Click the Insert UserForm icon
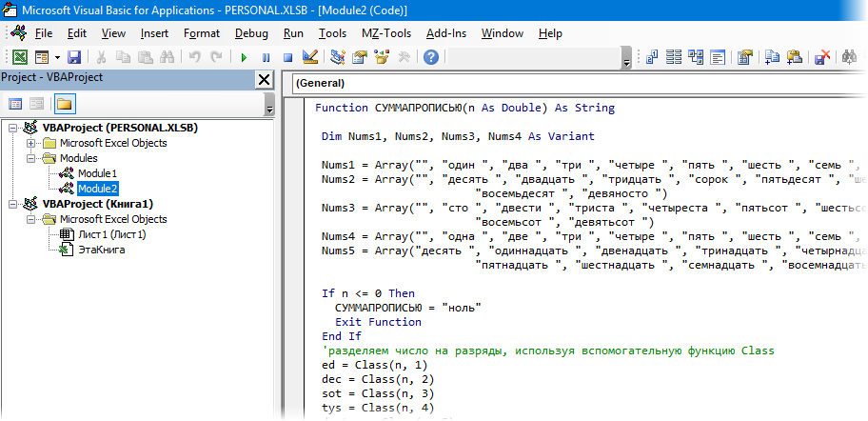 coord(42,57)
